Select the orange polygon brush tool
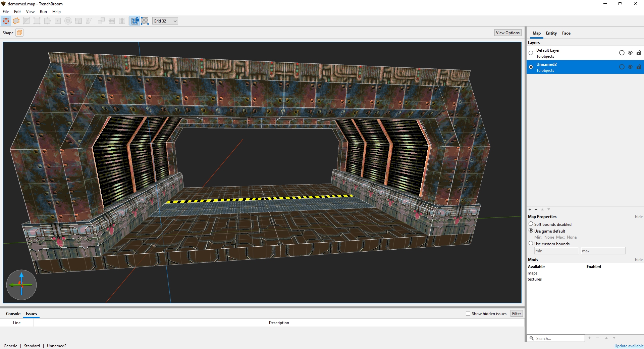 (x=16, y=21)
